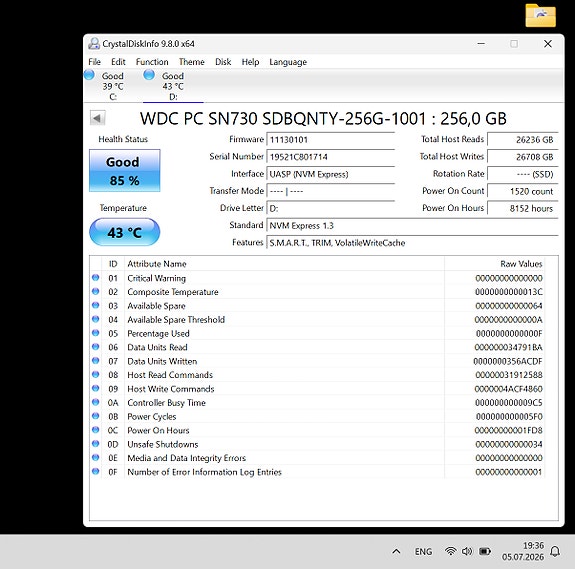Click the Standard field NVM Express 1.3
The height and width of the screenshot is (569, 575).
[x=413, y=226]
